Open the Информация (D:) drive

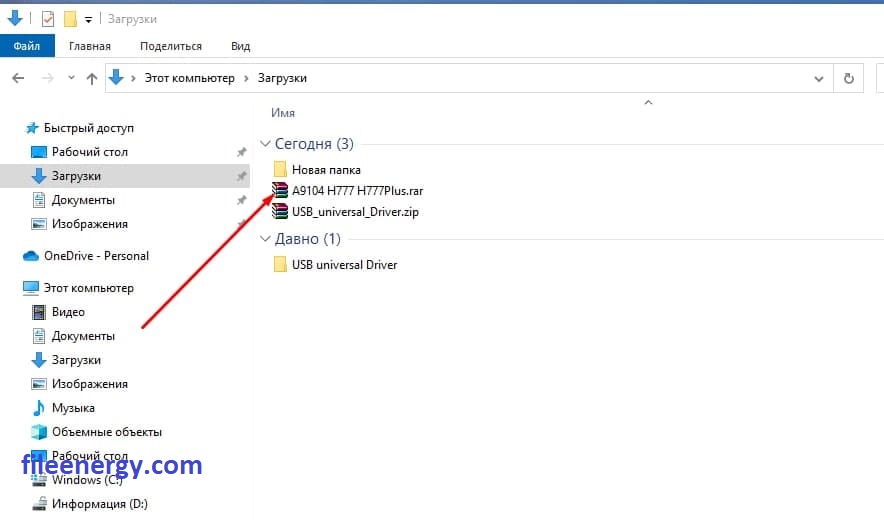pos(100,504)
